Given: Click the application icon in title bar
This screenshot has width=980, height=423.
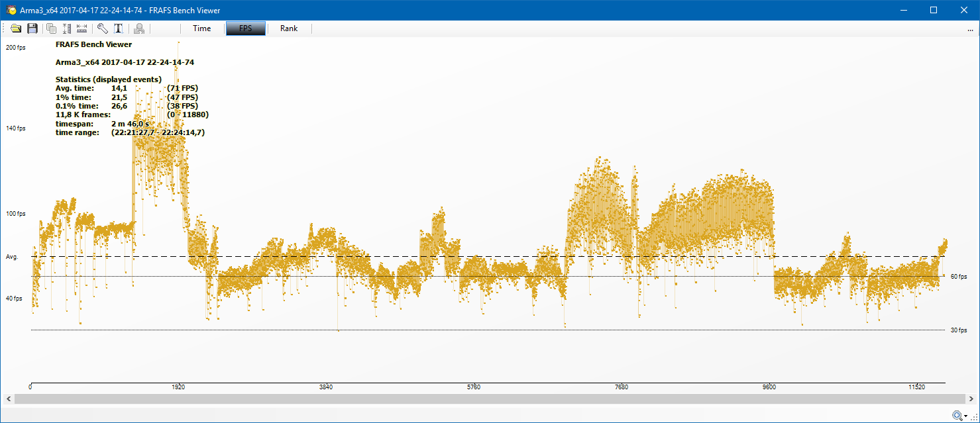Looking at the screenshot, I should click(x=11, y=10).
